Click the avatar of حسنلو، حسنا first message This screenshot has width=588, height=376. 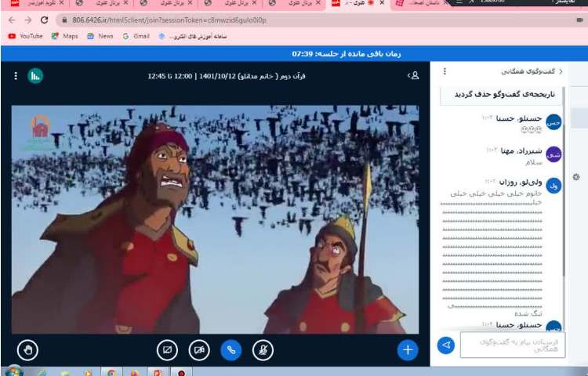coord(554,122)
